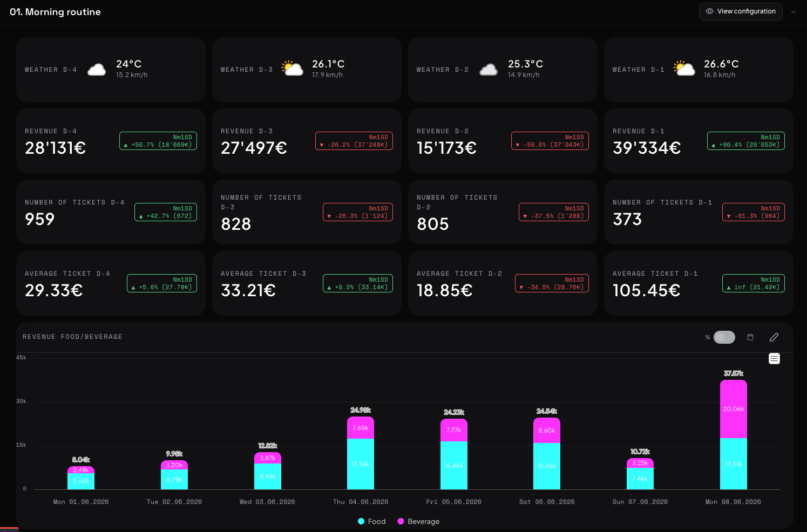Click the 39'334€ Revenue D-1 value
Viewport: 807px width, 532px height.
point(647,148)
